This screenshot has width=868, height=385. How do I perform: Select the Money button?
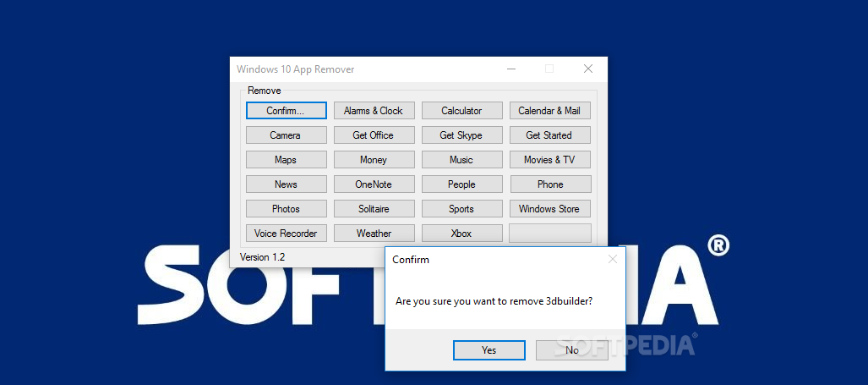point(374,160)
